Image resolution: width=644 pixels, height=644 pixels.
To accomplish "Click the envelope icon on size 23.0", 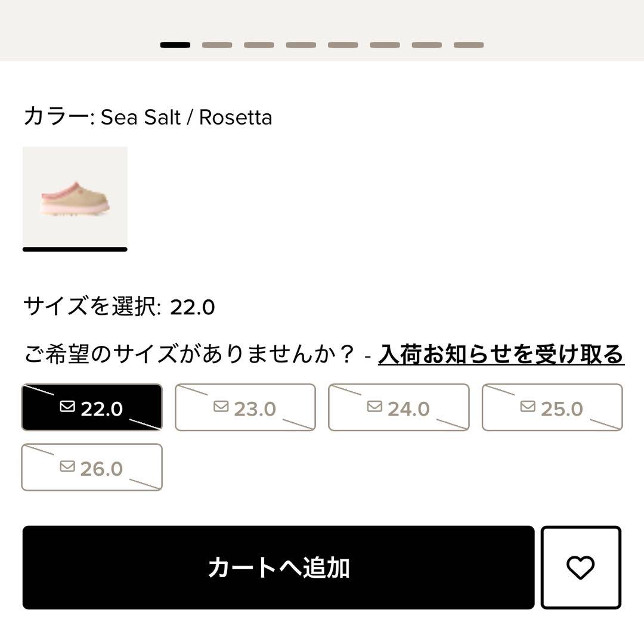I will 221,407.
